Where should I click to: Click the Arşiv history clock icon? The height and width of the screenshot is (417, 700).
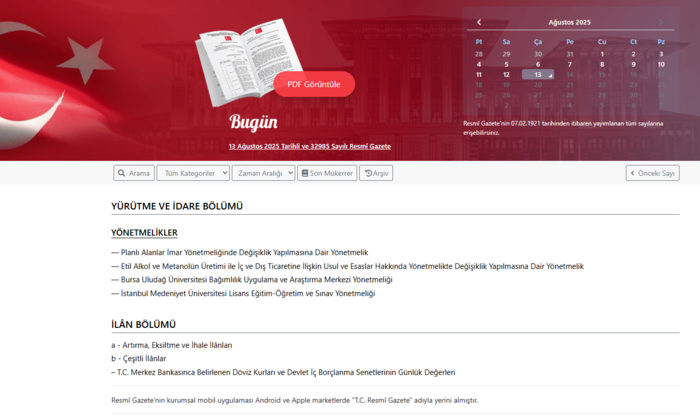pos(368,173)
